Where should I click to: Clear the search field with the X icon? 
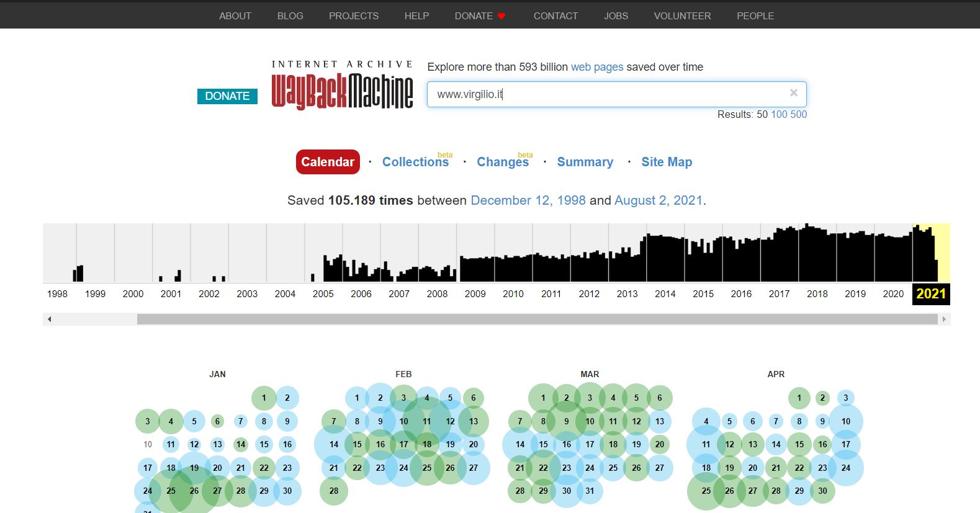click(x=793, y=93)
